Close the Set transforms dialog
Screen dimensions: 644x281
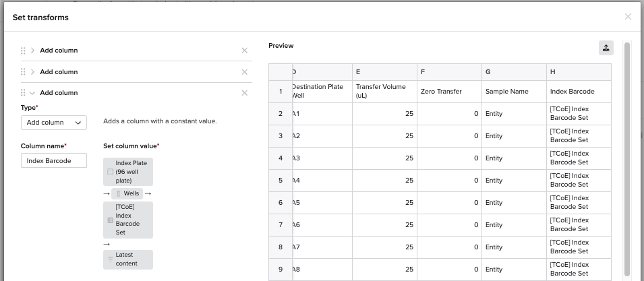[x=628, y=17]
